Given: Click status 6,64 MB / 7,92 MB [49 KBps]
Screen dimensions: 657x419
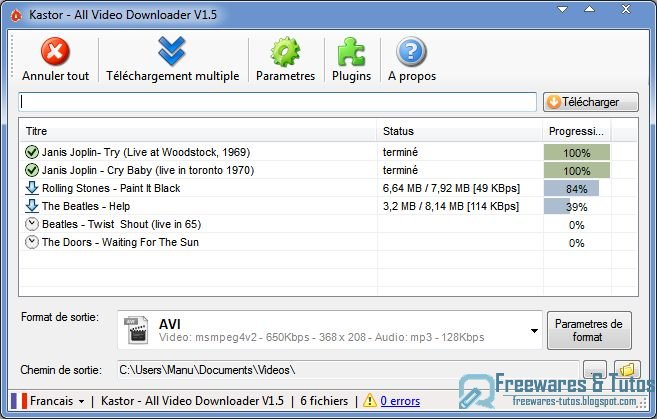Looking at the screenshot, I should [x=451, y=188].
